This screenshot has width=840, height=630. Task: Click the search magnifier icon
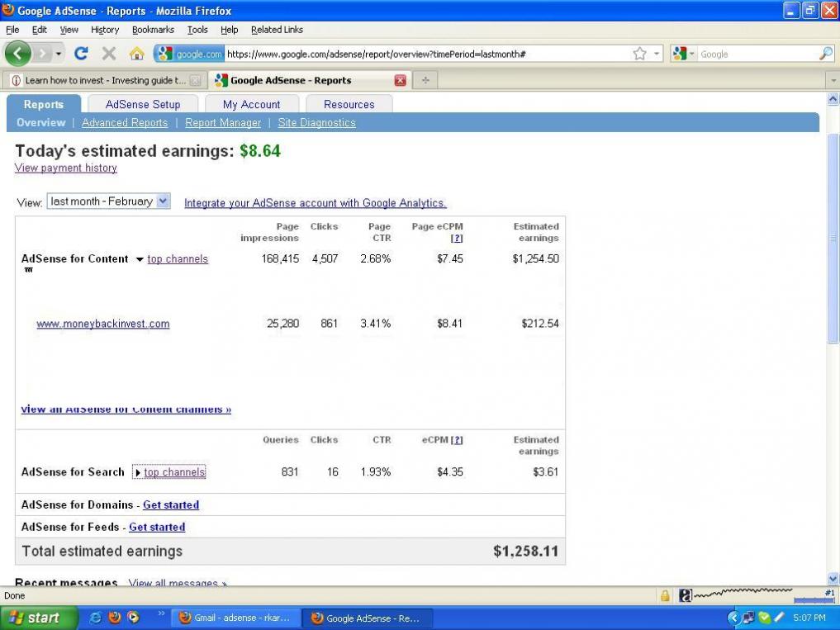point(825,54)
